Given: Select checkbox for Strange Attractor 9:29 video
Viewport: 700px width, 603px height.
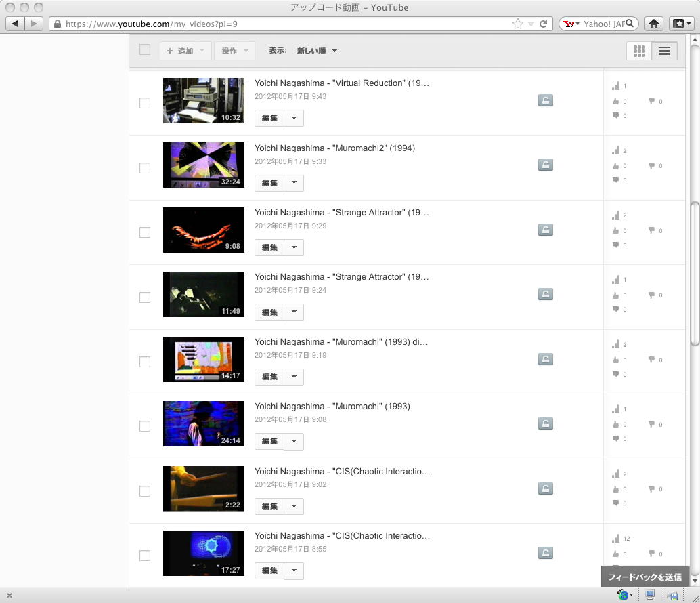Looking at the screenshot, I should tap(145, 232).
